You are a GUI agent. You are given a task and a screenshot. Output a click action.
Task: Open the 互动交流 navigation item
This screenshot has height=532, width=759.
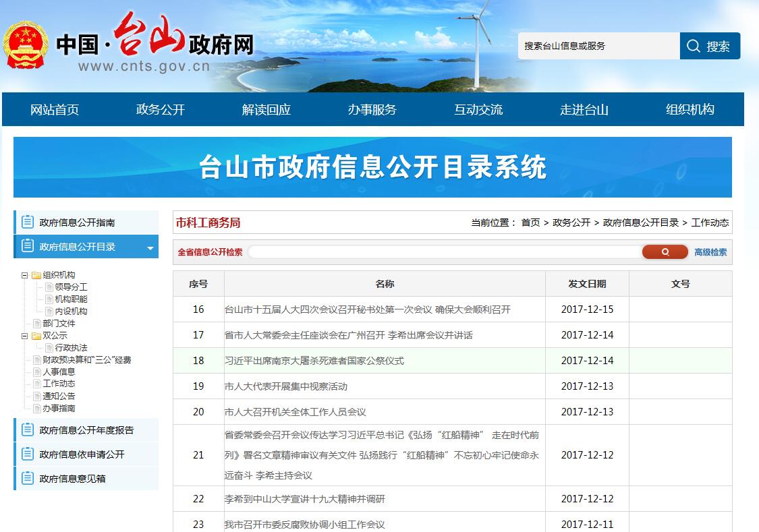pos(478,109)
